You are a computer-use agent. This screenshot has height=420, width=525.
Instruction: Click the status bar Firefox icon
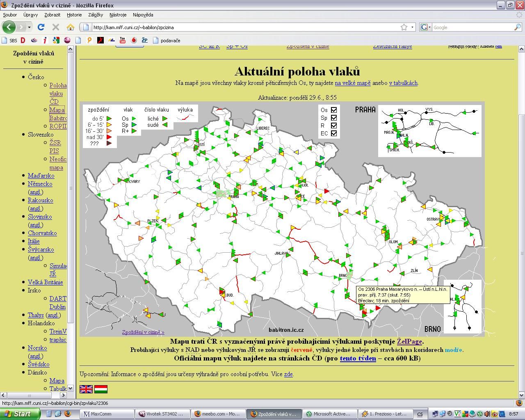[519, 403]
